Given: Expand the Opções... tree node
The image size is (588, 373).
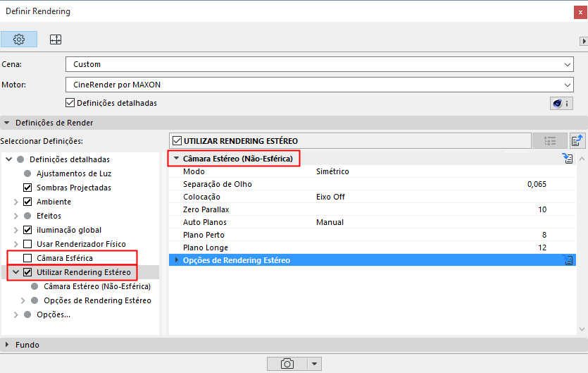Looking at the screenshot, I should tap(15, 314).
